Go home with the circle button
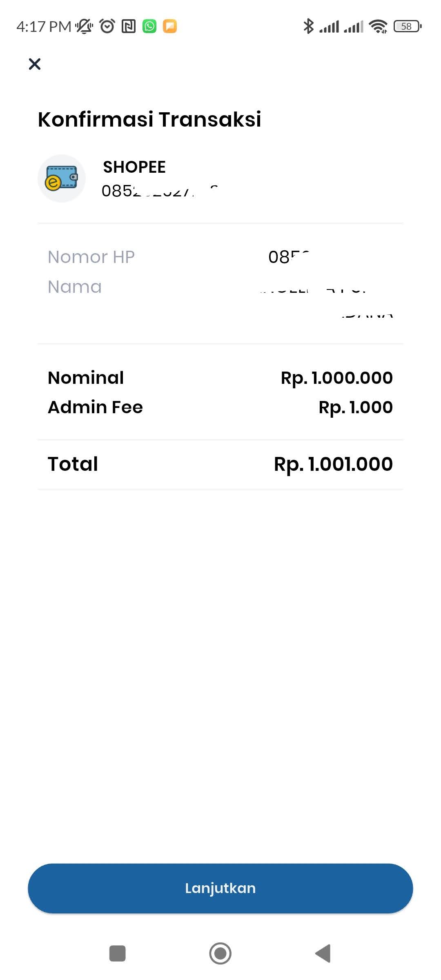This screenshot has width=441, height=980. pyautogui.click(x=220, y=953)
